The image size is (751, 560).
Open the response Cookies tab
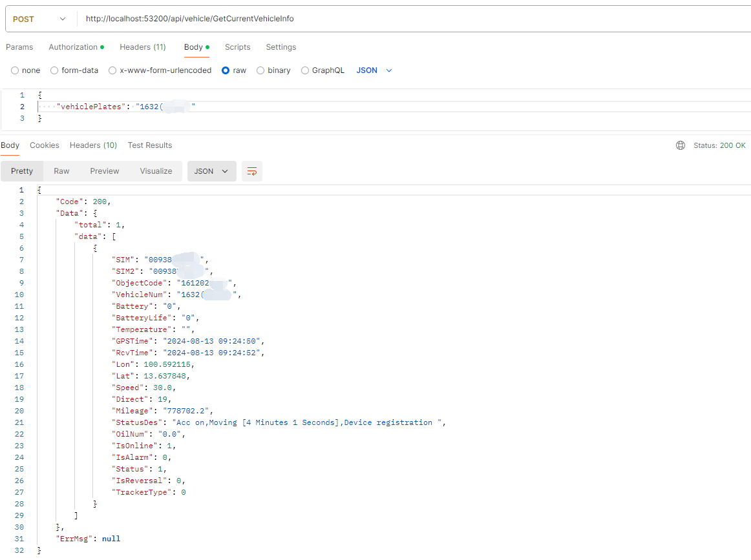pyautogui.click(x=45, y=145)
